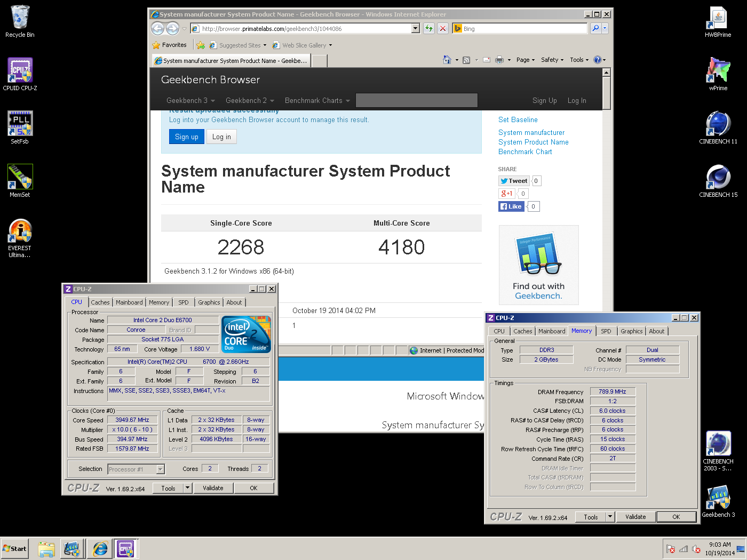This screenshot has width=747, height=560.
Task: Click the Set Baseline link
Action: pyautogui.click(x=518, y=119)
